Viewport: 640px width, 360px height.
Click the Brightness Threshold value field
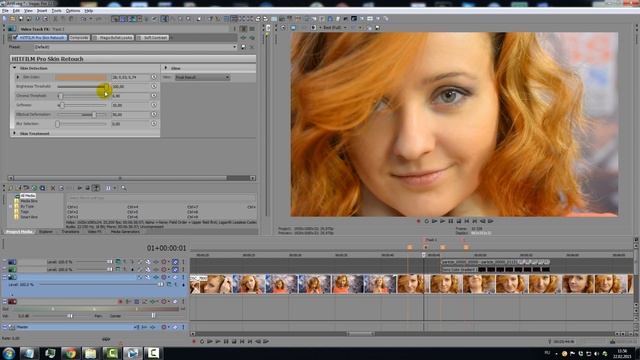130,87
